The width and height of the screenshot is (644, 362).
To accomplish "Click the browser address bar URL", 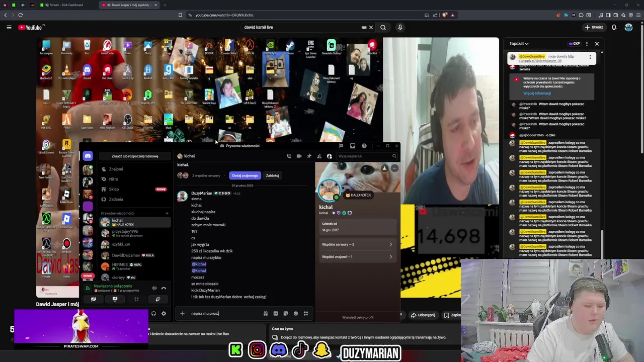I will pyautogui.click(x=224, y=15).
